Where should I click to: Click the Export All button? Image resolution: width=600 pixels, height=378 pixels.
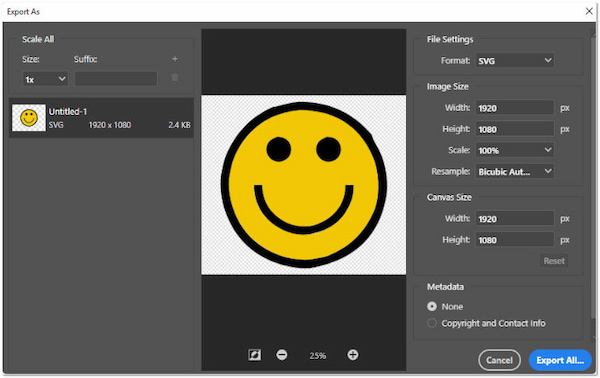(x=560, y=360)
